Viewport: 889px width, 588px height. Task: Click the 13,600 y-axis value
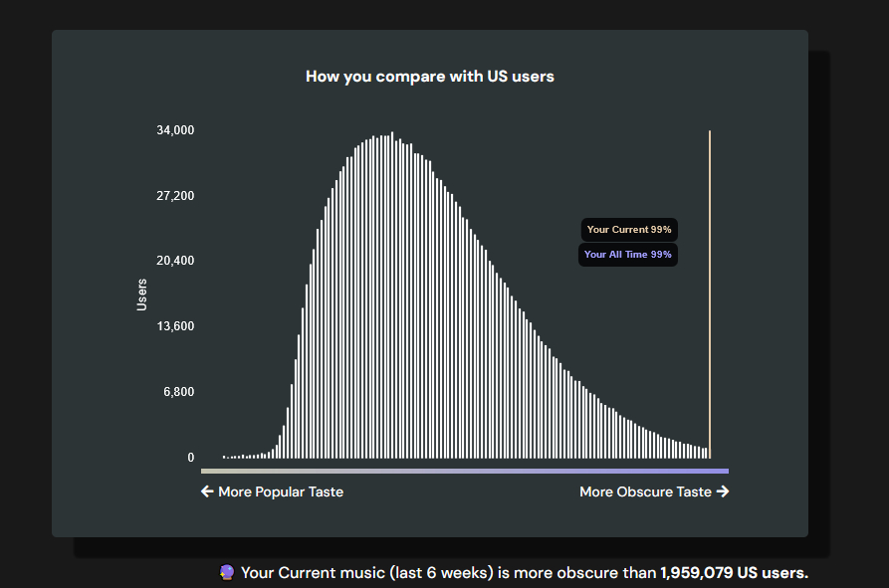[x=175, y=326]
